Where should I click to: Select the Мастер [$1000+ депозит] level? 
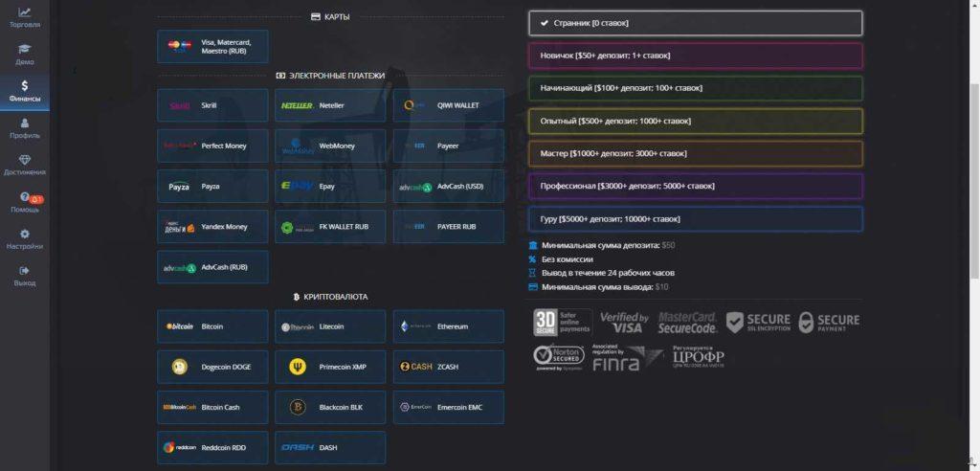[x=695, y=153]
